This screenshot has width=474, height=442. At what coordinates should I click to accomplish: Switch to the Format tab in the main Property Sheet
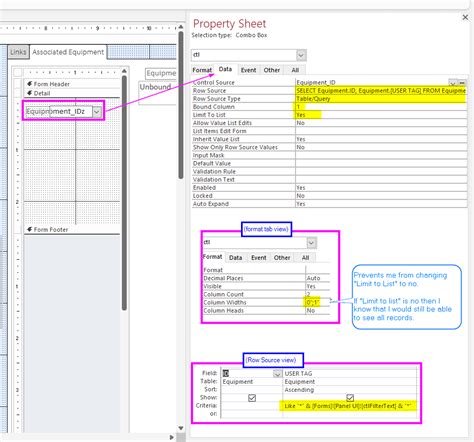pyautogui.click(x=202, y=70)
